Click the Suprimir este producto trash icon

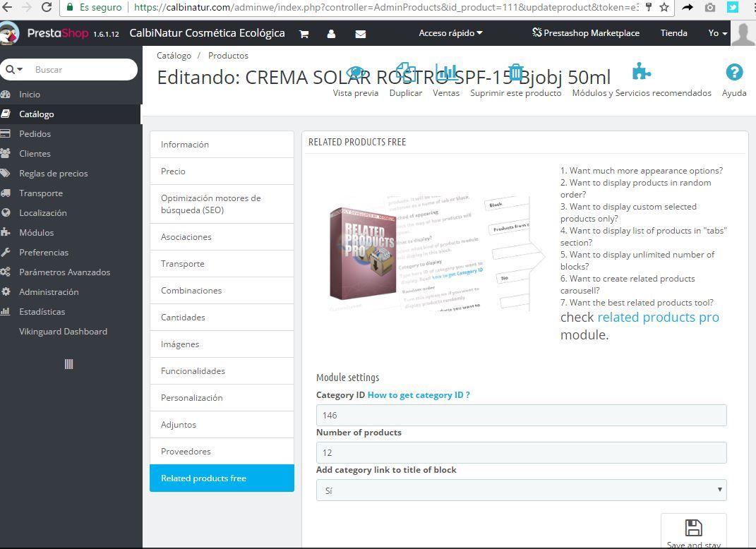pos(515,72)
